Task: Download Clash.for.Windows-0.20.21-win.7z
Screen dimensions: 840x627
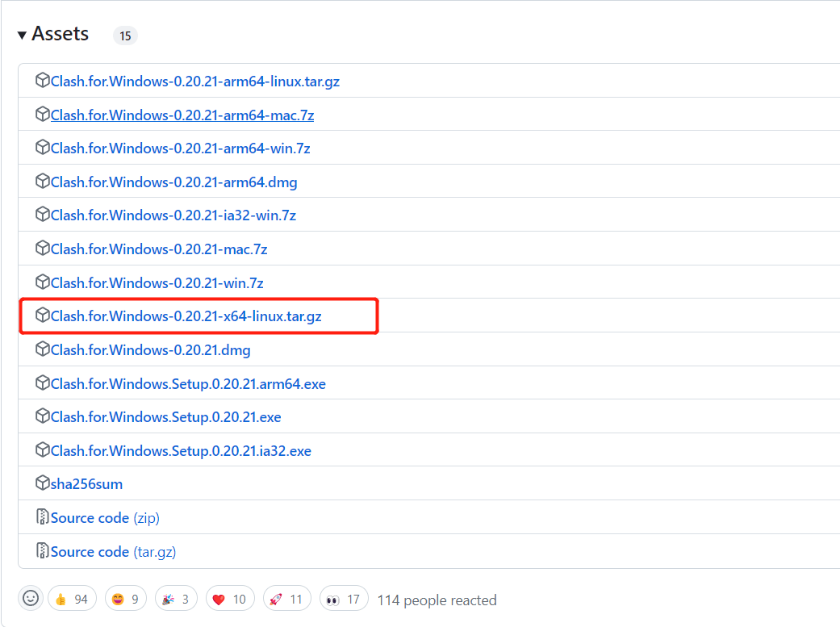Action: click(x=157, y=283)
